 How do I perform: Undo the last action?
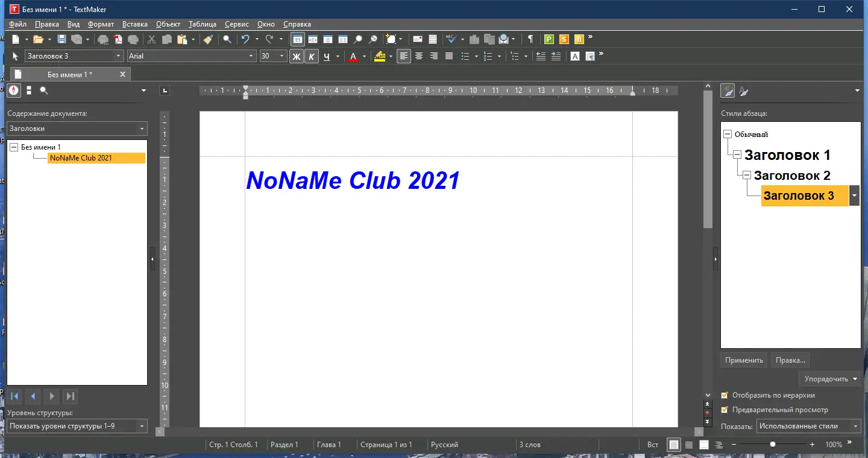[x=245, y=39]
